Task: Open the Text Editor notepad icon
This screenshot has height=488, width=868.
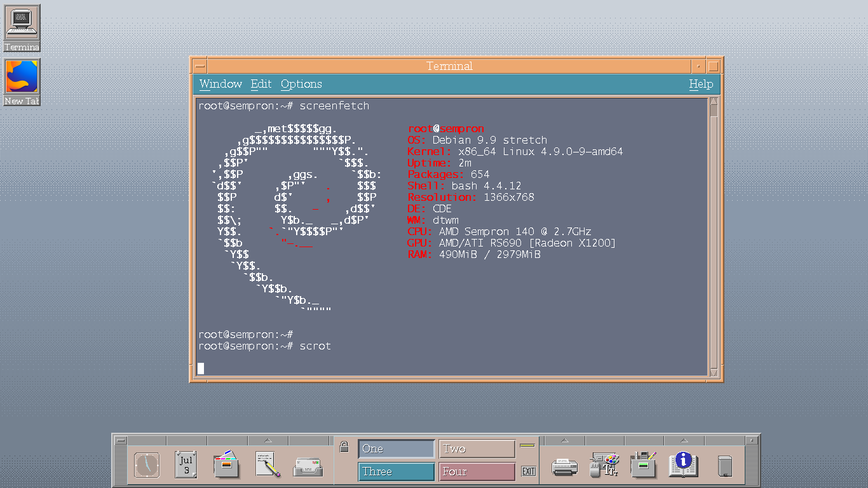Action: click(268, 465)
